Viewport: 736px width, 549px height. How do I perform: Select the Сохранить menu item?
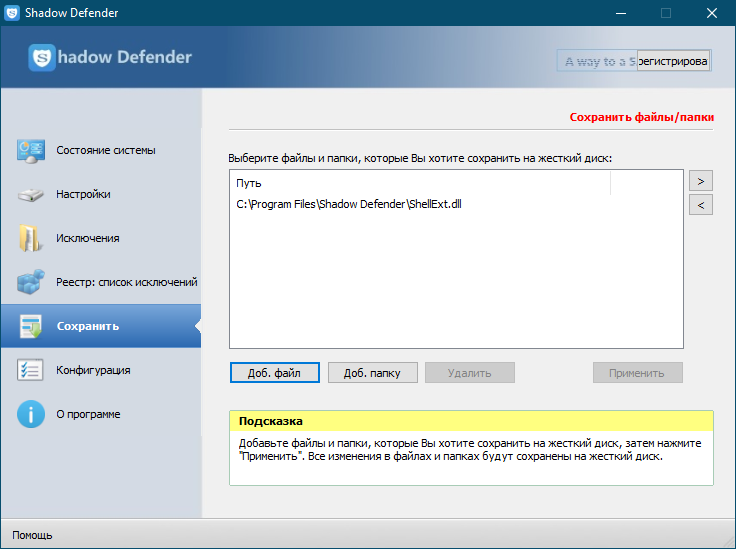[x=101, y=326]
